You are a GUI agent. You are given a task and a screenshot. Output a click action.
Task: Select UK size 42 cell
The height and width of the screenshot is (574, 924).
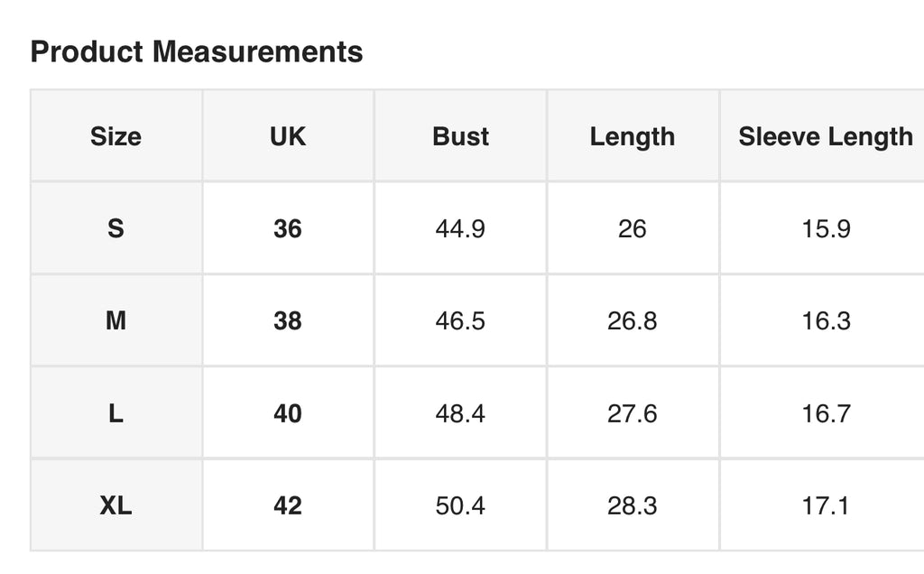pos(288,505)
